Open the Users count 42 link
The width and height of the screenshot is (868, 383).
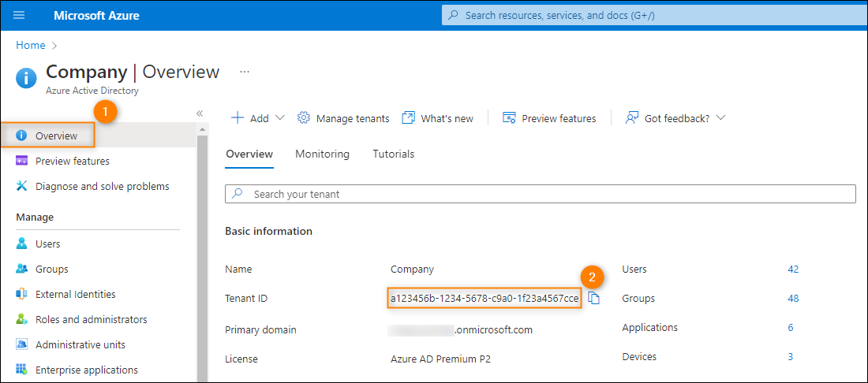click(793, 270)
